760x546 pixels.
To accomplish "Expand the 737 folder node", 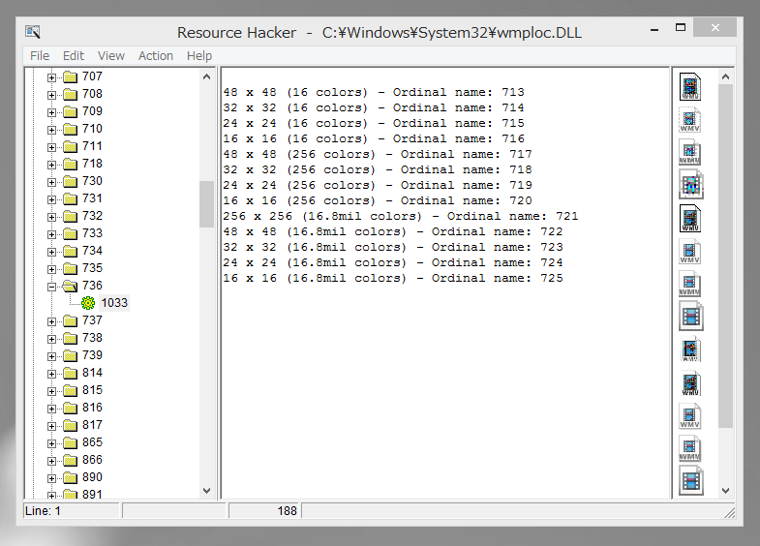I will click(51, 321).
